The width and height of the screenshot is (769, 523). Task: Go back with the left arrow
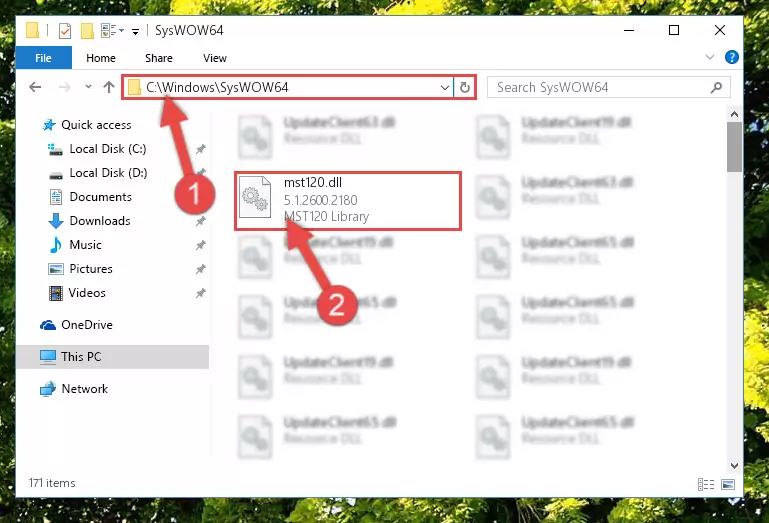[35, 87]
